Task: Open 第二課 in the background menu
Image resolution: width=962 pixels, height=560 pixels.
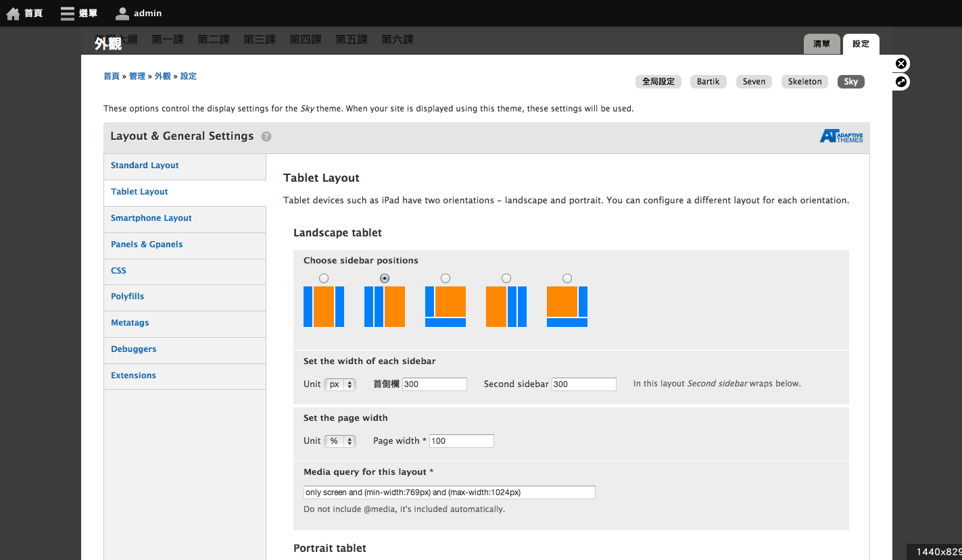Action: click(214, 40)
